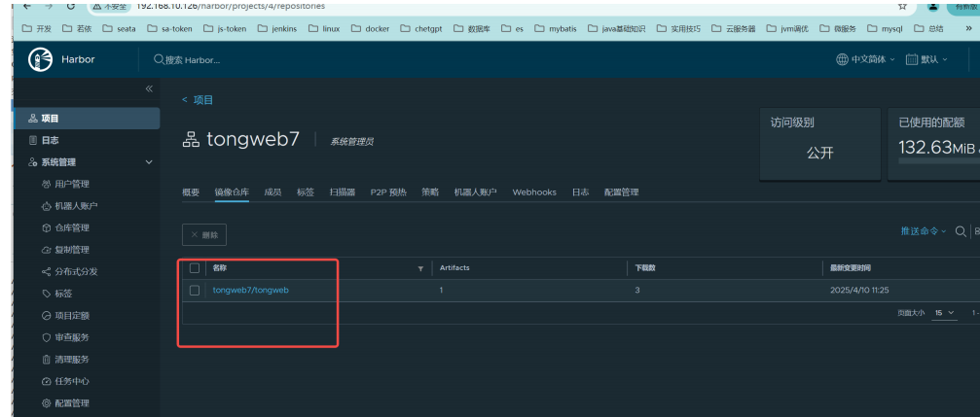Click the 开发 bookmark folder
980x417 pixels.
(37, 29)
